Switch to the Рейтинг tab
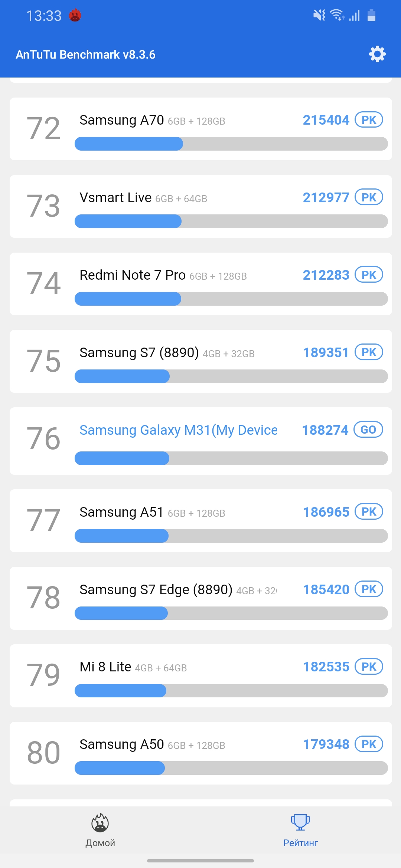This screenshot has width=401, height=868. (300, 843)
